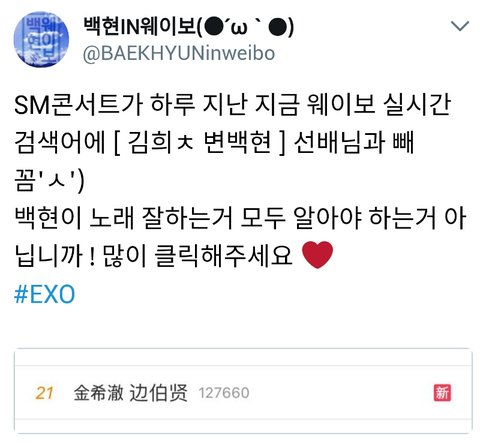
Task: Tap the star symbol after 김희
Action: [x=185, y=143]
